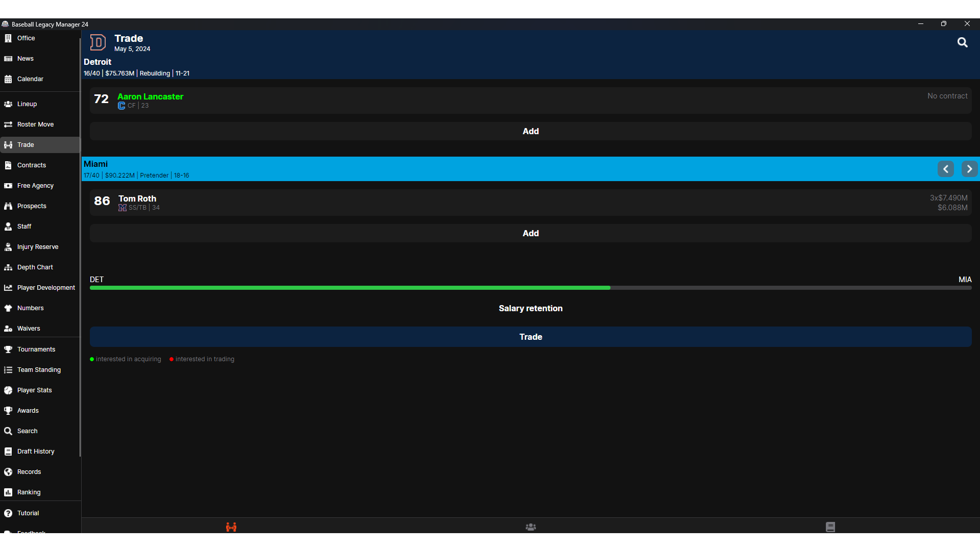Click Tom Roth's 86 overall rating
Screen dimensions: 980x551
coord(102,201)
